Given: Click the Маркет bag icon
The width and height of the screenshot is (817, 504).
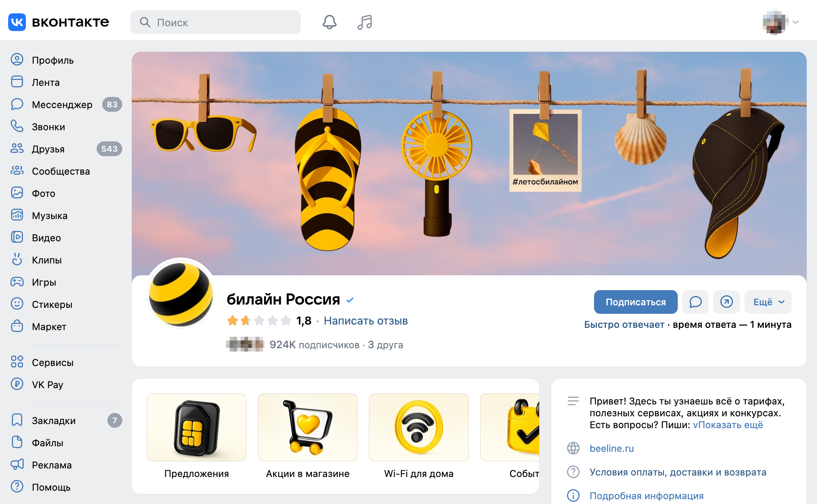Looking at the screenshot, I should click(x=17, y=326).
